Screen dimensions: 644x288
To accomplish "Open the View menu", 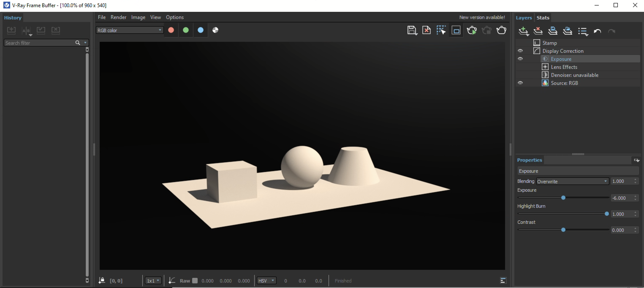I will (x=155, y=17).
